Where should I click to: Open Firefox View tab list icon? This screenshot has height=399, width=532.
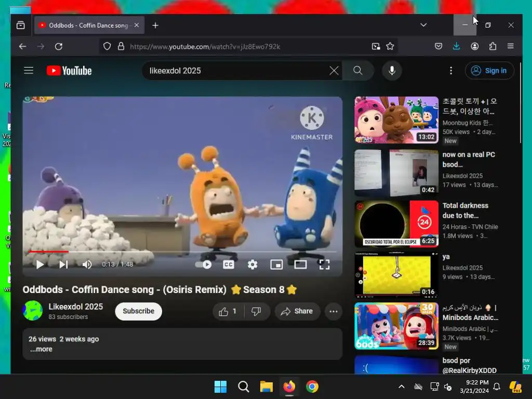(x=21, y=25)
